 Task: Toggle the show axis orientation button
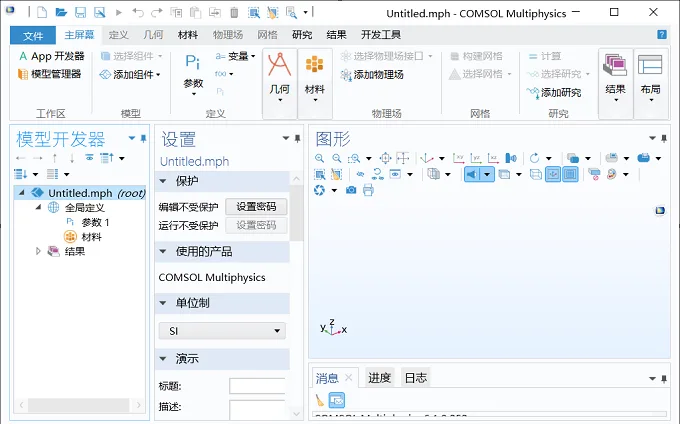[x=553, y=174]
